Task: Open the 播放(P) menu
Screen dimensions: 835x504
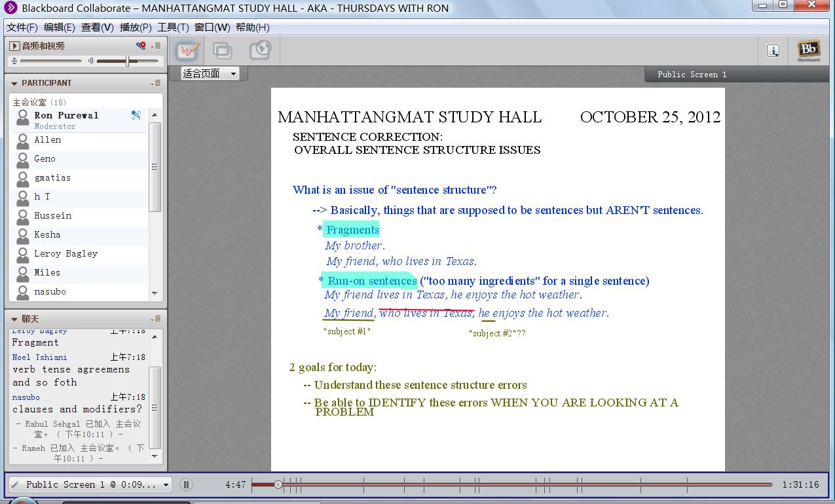Action: click(x=136, y=27)
